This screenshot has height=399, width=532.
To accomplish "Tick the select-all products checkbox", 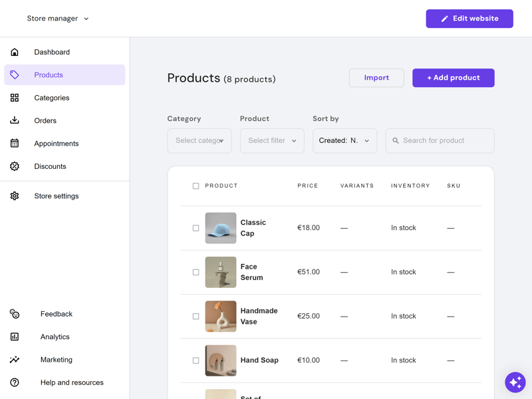I will point(196,186).
